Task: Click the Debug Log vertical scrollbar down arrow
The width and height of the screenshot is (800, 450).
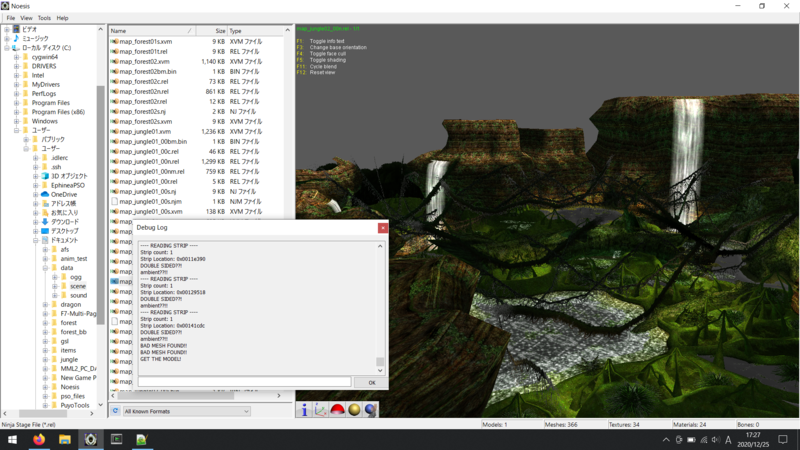Action: 380,370
